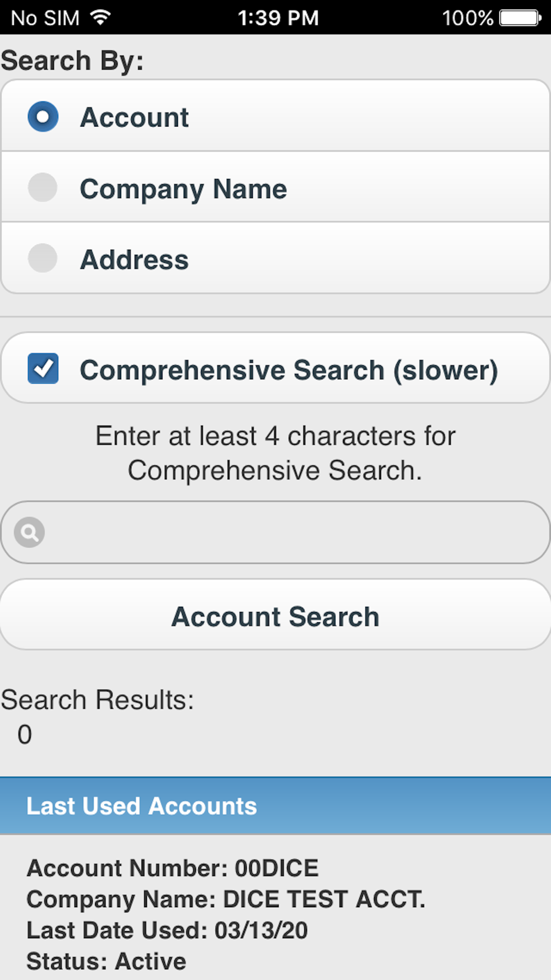
Task: Tap the battery icon in status bar
Action: [x=520, y=18]
